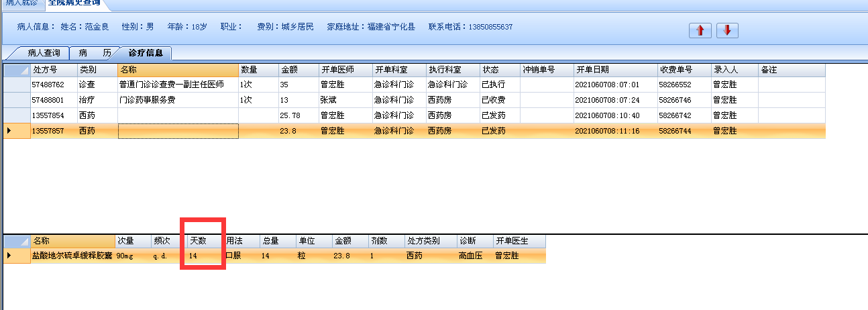
Task: Select prescription row 57488762
Action: [415, 85]
